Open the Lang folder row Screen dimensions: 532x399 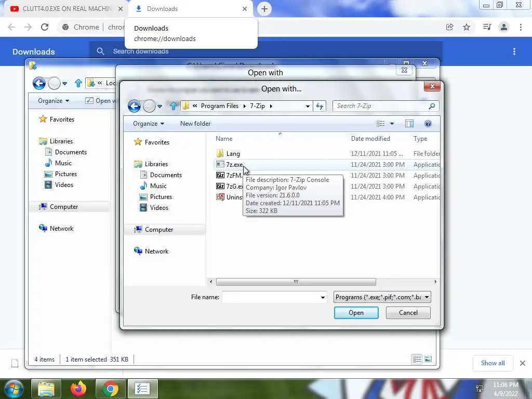(233, 154)
